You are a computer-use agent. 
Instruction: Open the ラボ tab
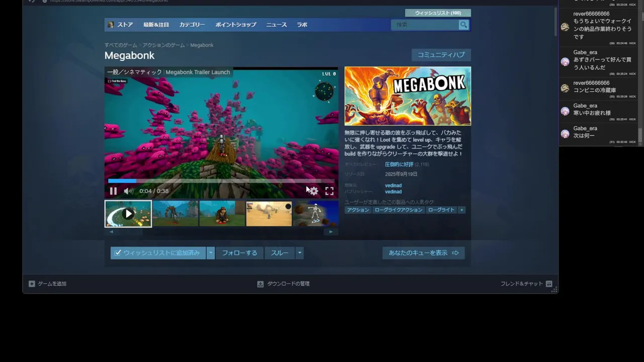302,25
